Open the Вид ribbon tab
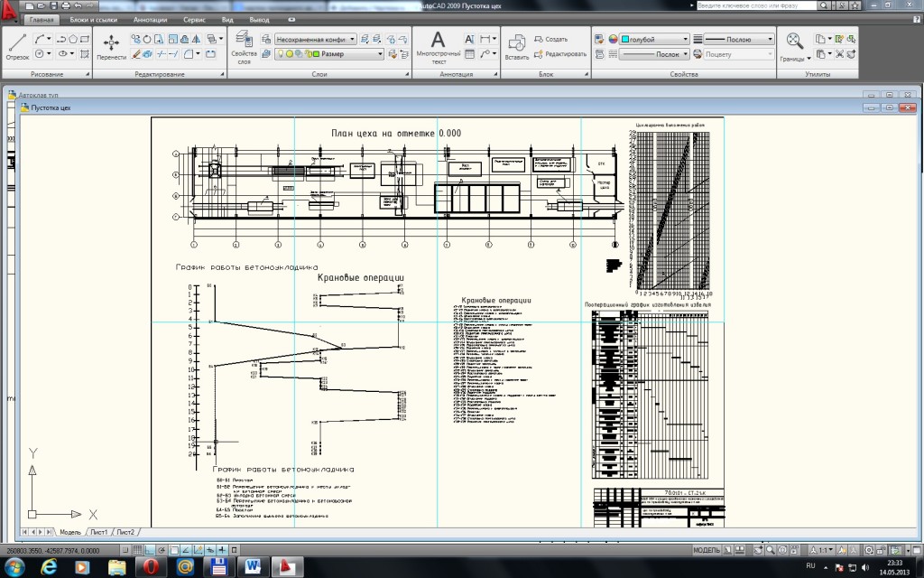The height and width of the screenshot is (578, 924). [x=227, y=20]
